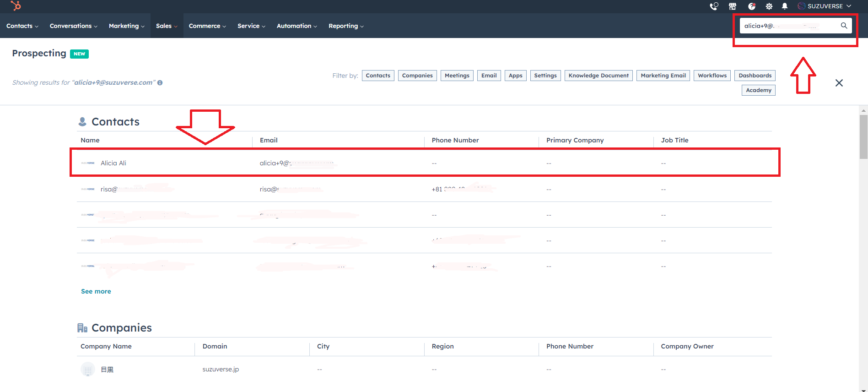The height and width of the screenshot is (392, 868).
Task: Open the Automation menu
Action: pyautogui.click(x=297, y=26)
